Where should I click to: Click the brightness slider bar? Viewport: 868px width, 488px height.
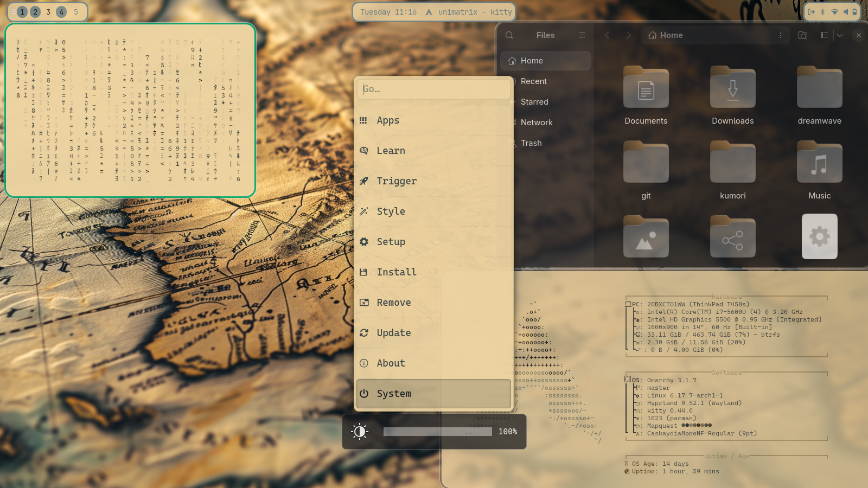point(437,432)
